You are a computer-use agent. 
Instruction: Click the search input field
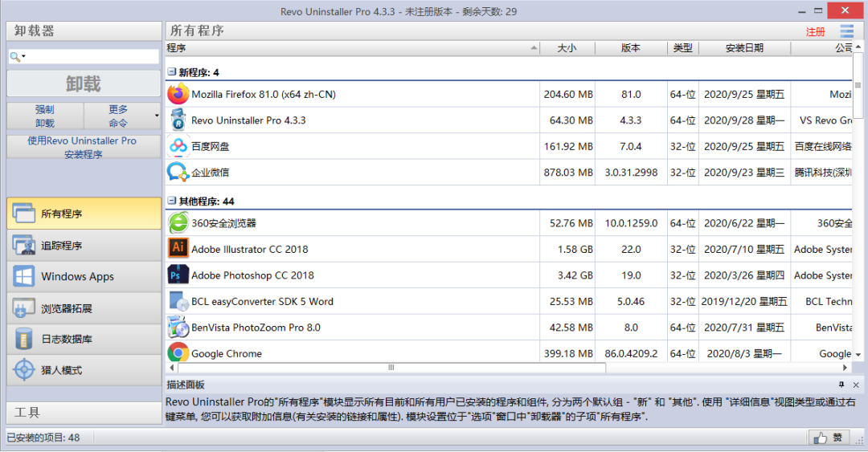84,56
